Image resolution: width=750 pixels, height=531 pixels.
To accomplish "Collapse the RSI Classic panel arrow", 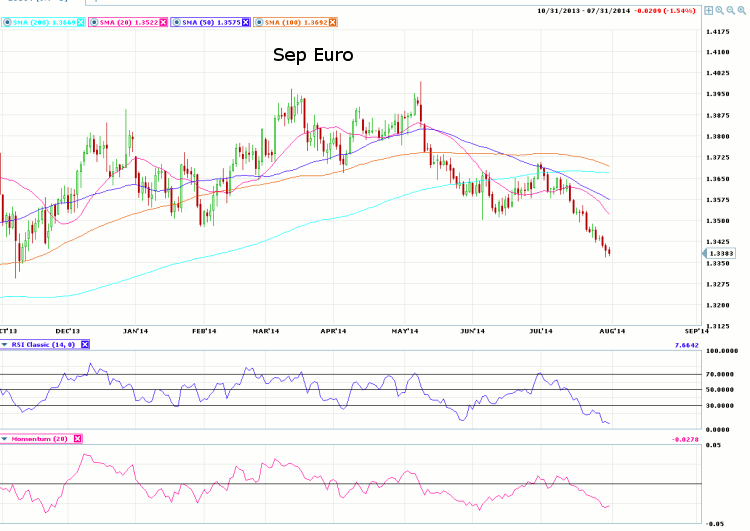I will tap(4, 344).
